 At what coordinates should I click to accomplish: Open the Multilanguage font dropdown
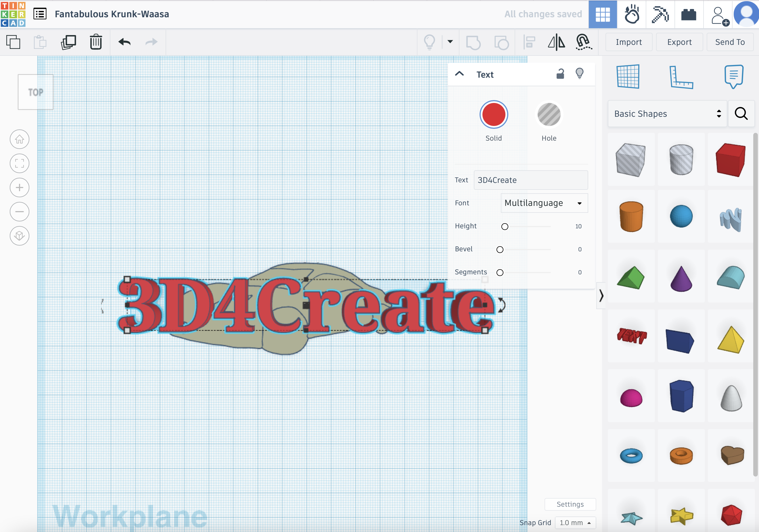pyautogui.click(x=544, y=203)
